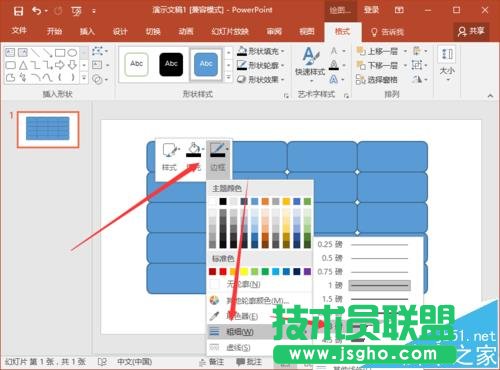Save the presentation from the quick access toolbar
Screen dimensions: 500x370
coord(18,11)
